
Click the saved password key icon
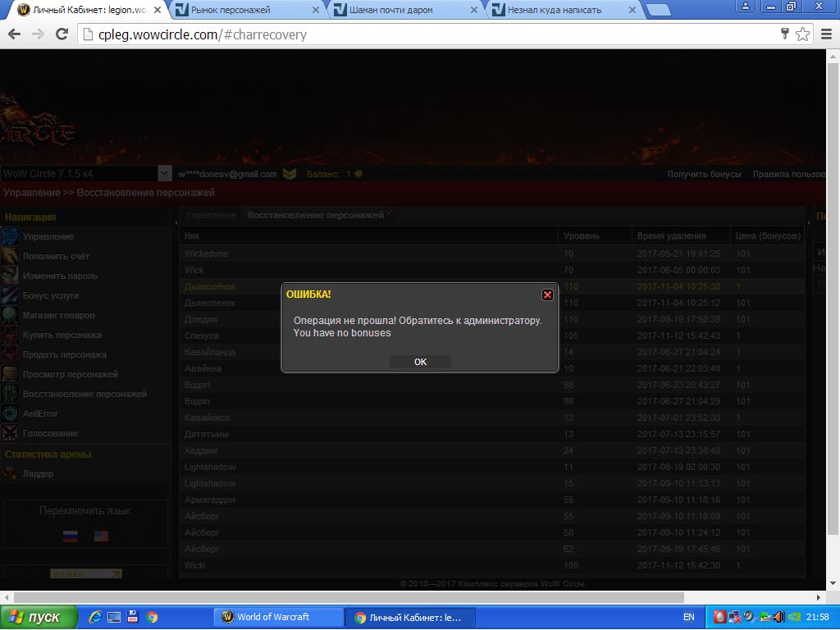[x=784, y=34]
